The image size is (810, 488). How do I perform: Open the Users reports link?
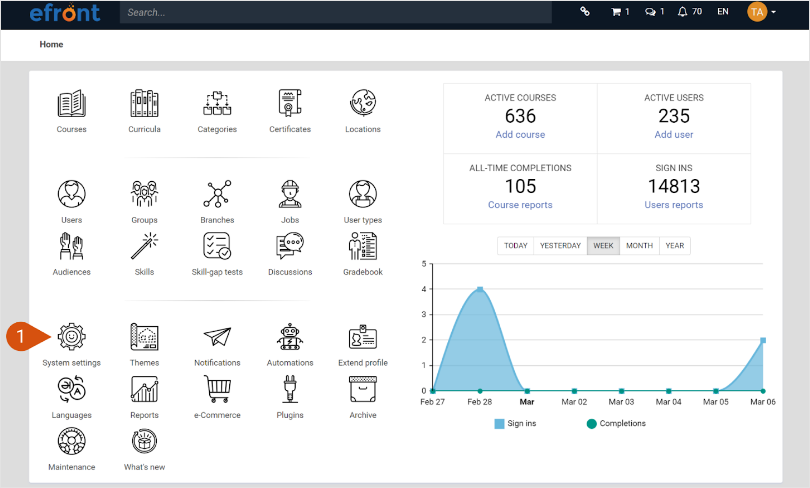674,205
